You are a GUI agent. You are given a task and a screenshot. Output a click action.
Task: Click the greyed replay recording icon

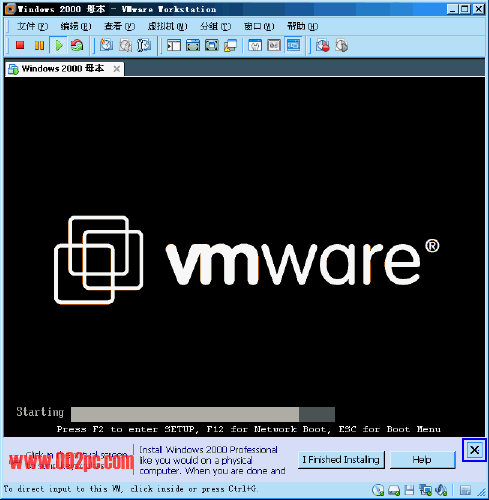tap(342, 45)
